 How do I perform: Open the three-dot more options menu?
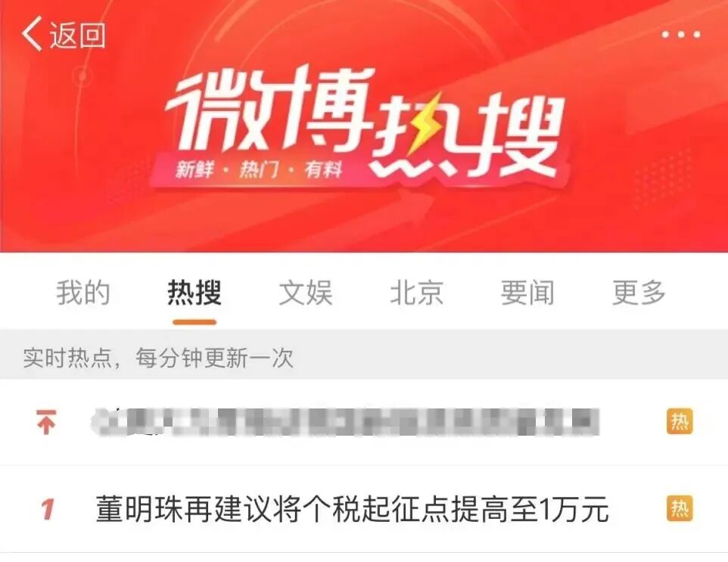tap(680, 34)
